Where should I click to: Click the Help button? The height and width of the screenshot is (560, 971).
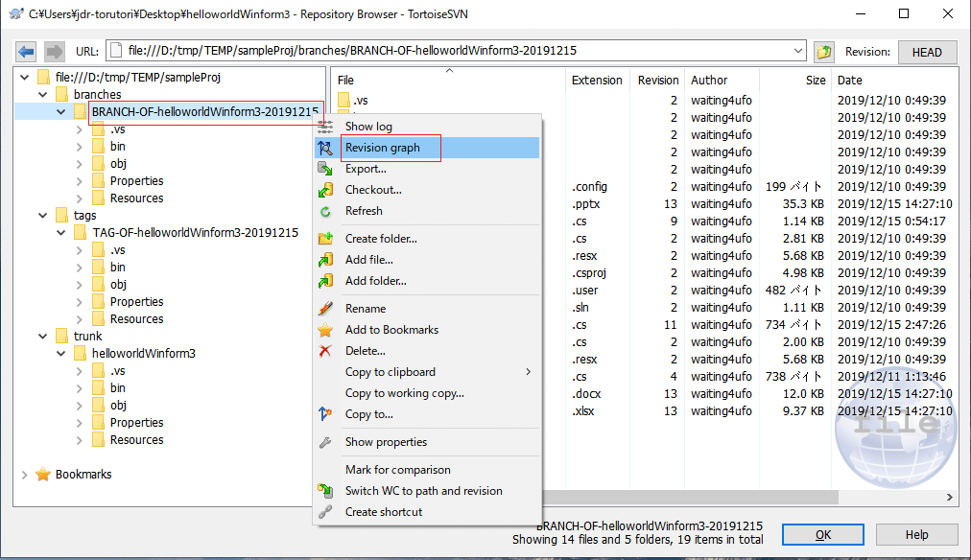916,535
